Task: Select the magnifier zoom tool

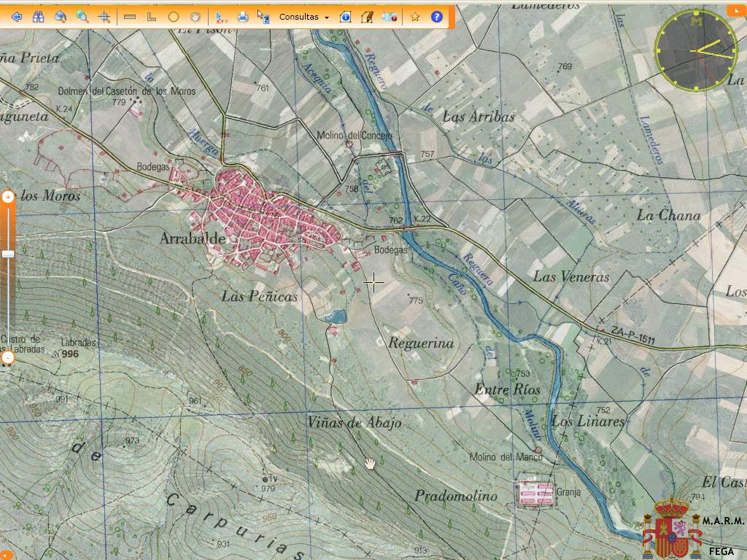Action: tap(82, 17)
